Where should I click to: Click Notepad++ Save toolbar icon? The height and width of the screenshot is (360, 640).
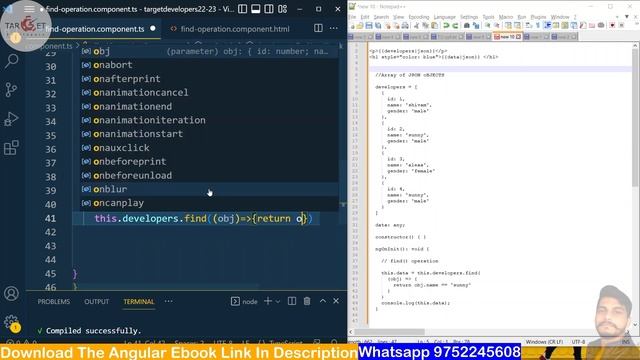(369, 26)
